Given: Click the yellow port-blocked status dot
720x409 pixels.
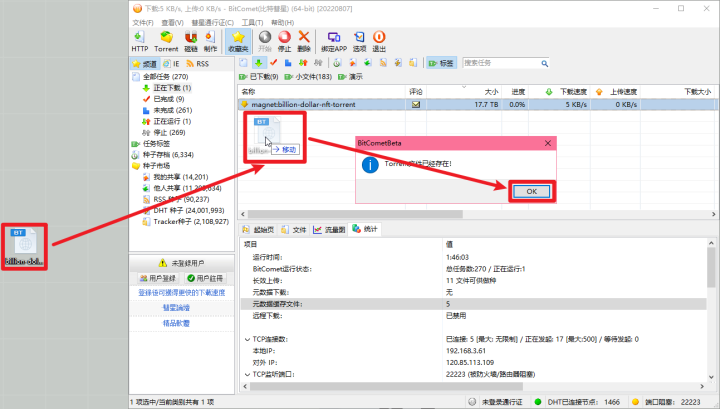Looking at the screenshot, I should (636, 402).
